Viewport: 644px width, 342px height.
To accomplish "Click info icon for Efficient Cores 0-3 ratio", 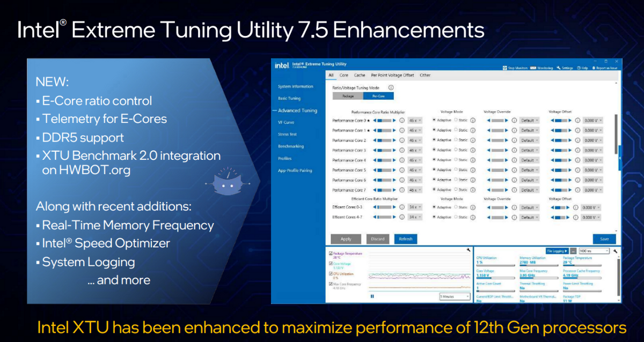I will coord(401,207).
